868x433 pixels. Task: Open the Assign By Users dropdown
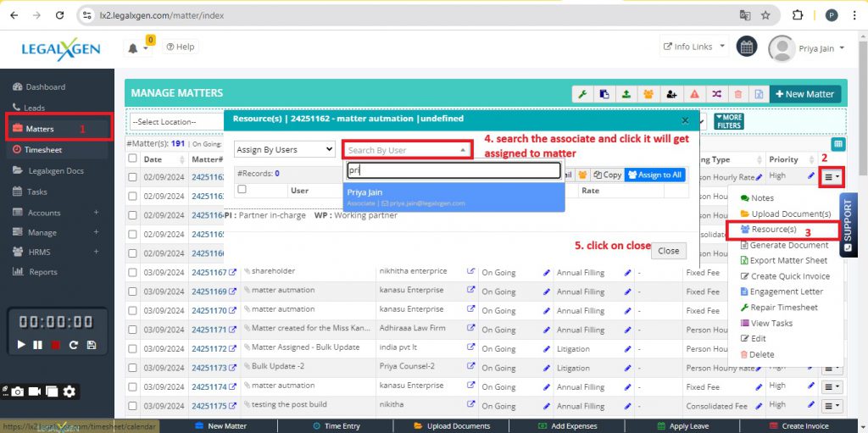pyautogui.click(x=285, y=150)
